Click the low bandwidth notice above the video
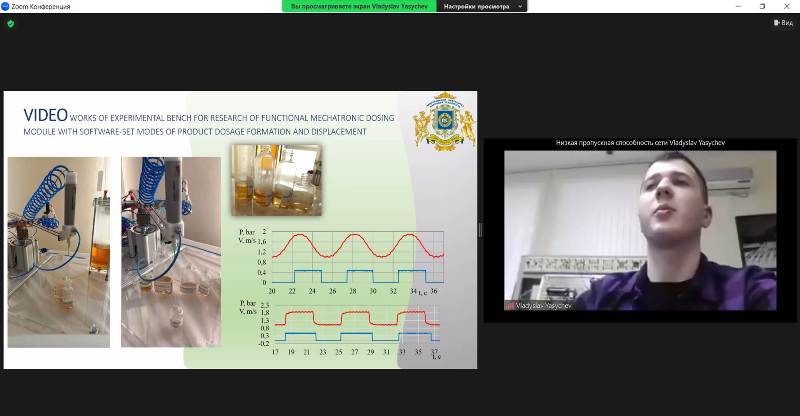Image resolution: width=800 pixels, height=416 pixels. click(x=640, y=143)
